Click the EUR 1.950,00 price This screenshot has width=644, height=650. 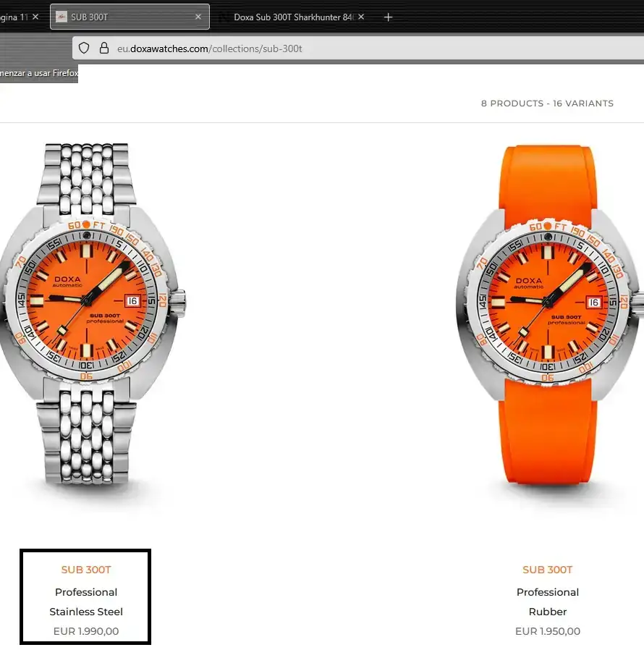548,631
